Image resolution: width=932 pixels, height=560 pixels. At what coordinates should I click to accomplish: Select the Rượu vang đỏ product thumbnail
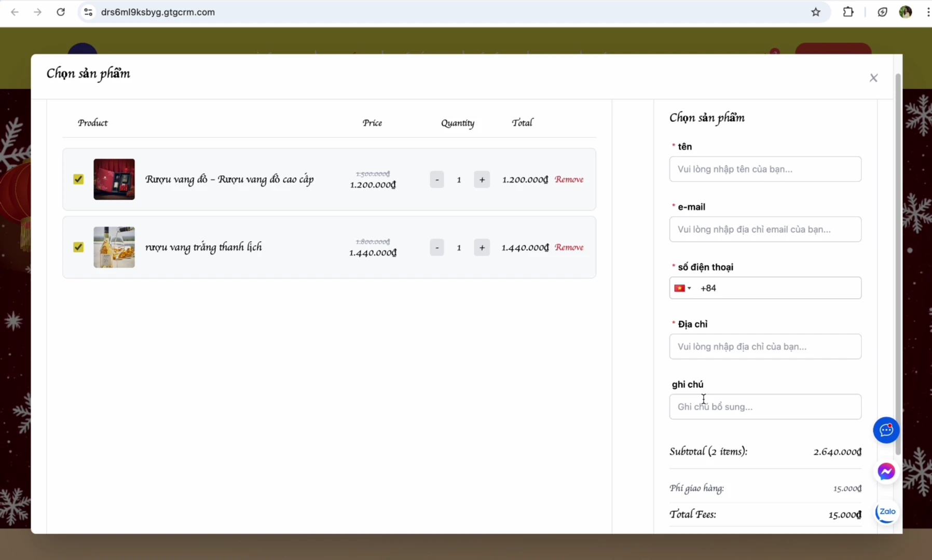tap(114, 179)
